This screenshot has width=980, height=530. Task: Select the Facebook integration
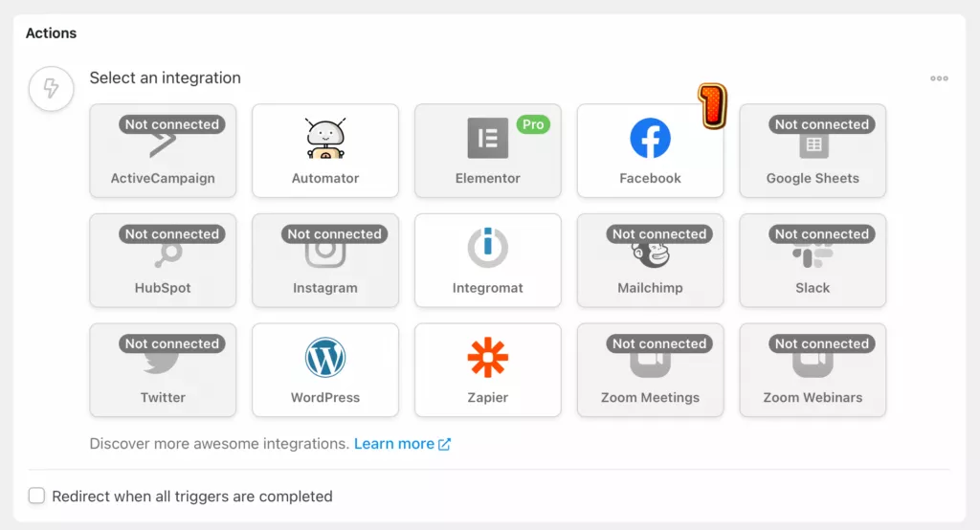tap(650, 150)
